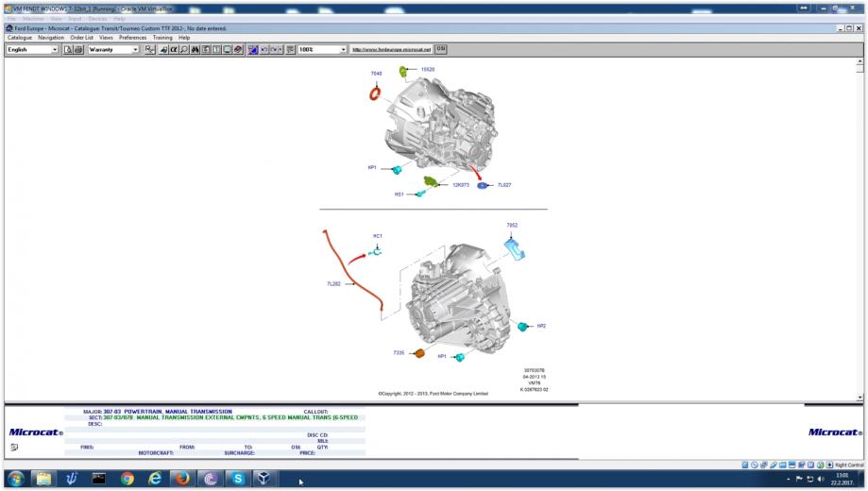
Task: Select callout 7048 seal ring
Action: pos(377,73)
